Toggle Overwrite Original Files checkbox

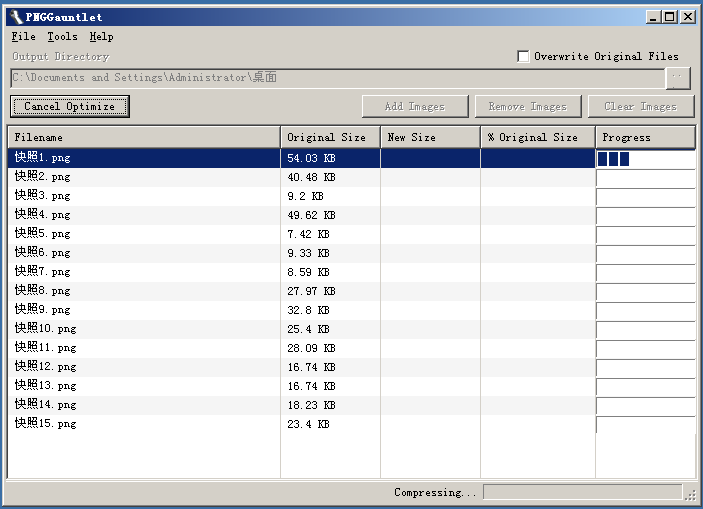click(523, 57)
